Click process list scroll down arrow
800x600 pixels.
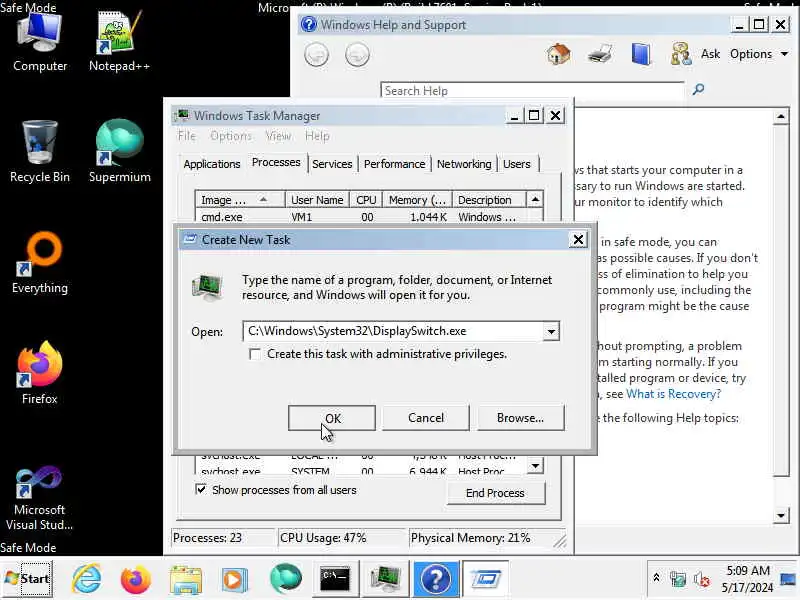click(x=535, y=465)
